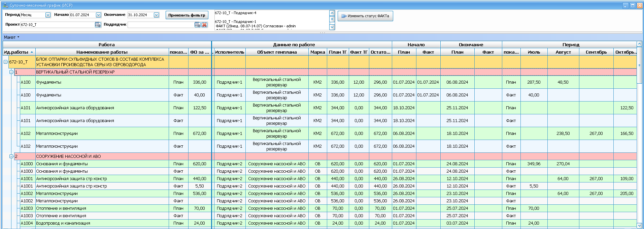Click the application icon in the title bar
Image resolution: width=644 pixels, height=229 pixels.
coord(5,5)
